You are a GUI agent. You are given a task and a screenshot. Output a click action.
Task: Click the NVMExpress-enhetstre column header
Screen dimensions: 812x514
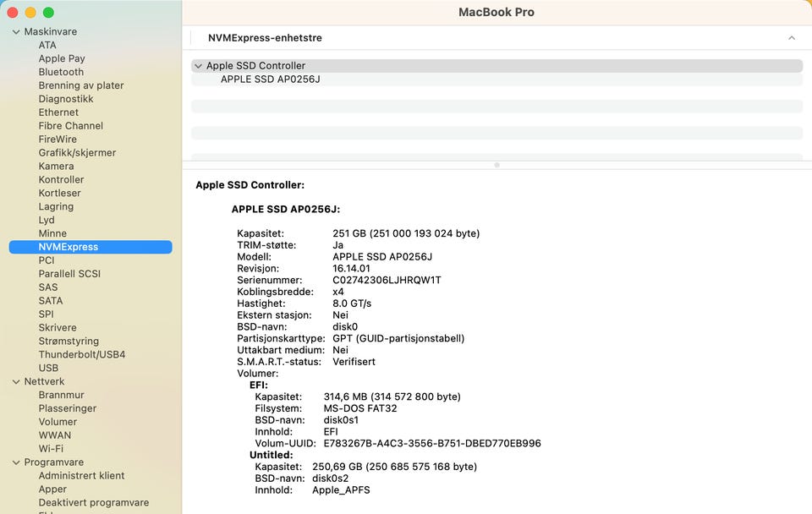point(265,38)
